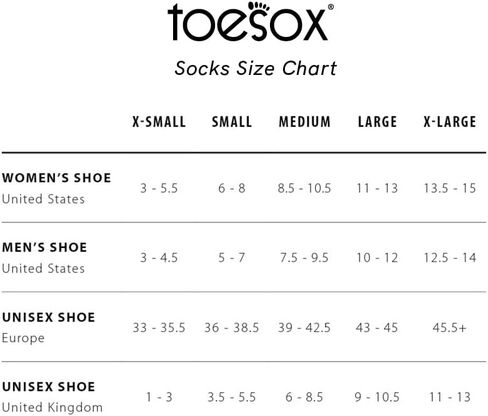Screen dimensions: 488x416
Task: Select the SMALL column header
Action: tap(232, 122)
